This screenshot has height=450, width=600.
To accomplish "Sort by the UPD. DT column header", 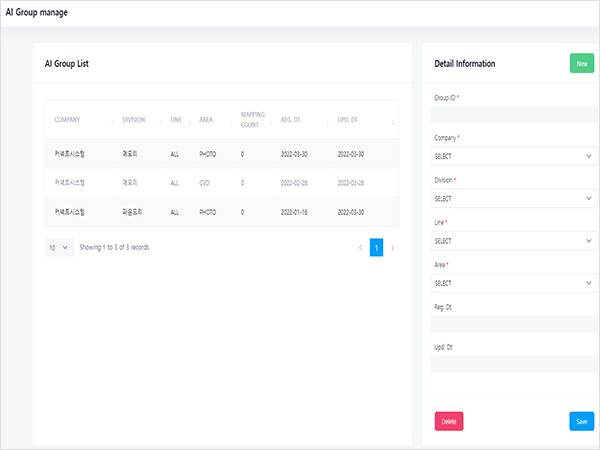I will 349,120.
